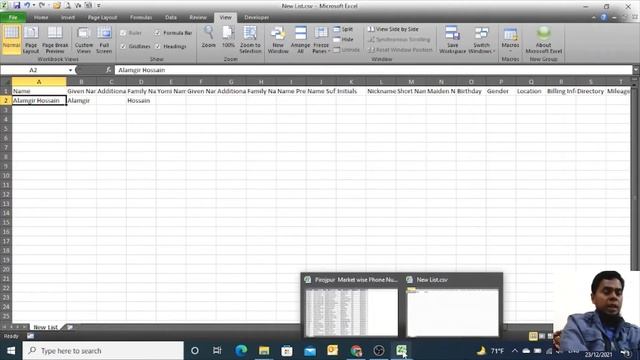The width and height of the screenshot is (640, 360).
Task: Click Zoom to Selection
Action: [250, 39]
